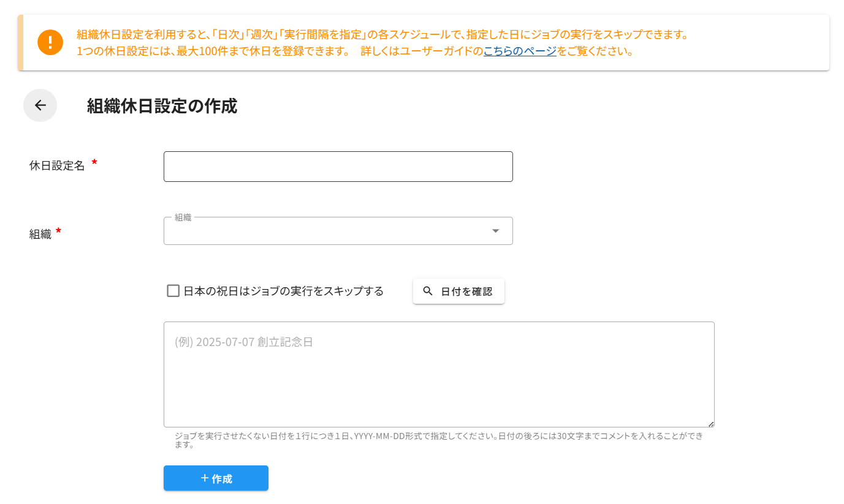Click into the holiday dates textarea
Viewport: 844px width, 504px height.
[438, 380]
